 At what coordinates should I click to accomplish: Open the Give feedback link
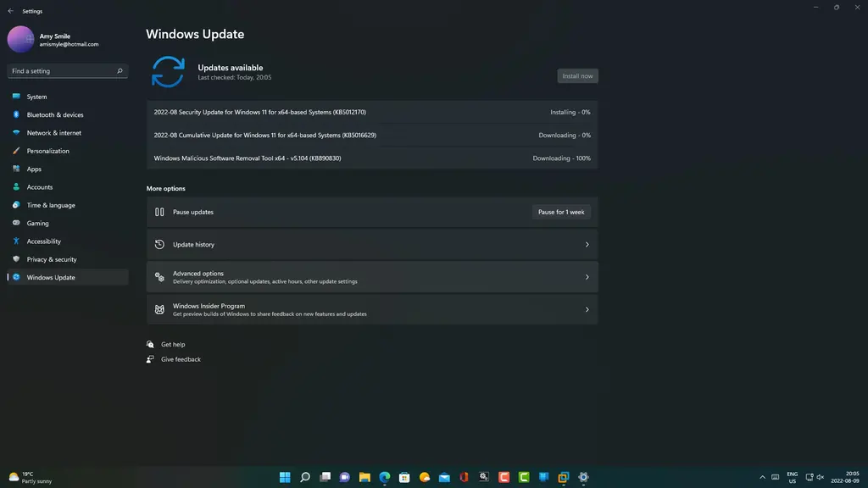coord(181,359)
